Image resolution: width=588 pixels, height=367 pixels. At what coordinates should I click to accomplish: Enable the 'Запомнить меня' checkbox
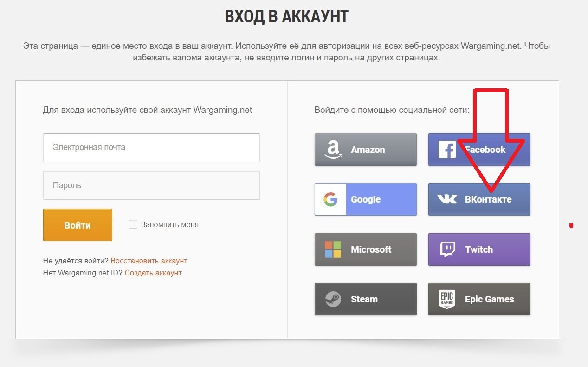pos(133,224)
